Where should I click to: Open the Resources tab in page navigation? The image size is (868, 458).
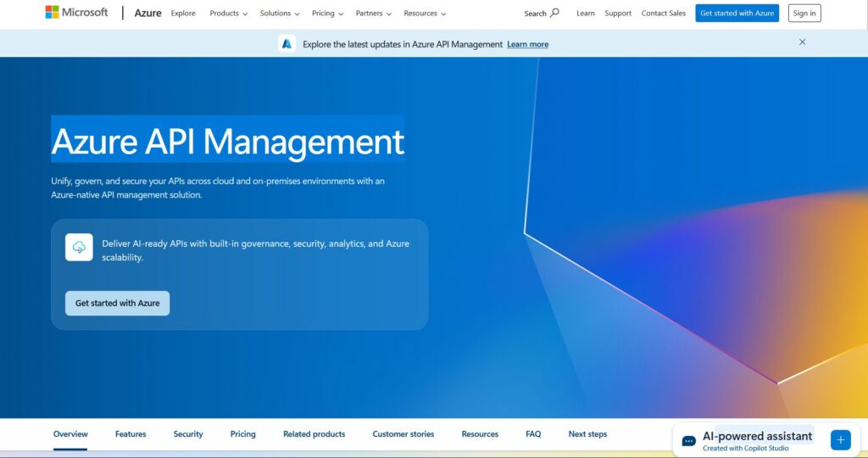[480, 434]
